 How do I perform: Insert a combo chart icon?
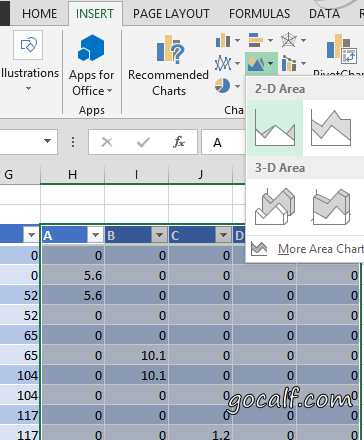289,63
